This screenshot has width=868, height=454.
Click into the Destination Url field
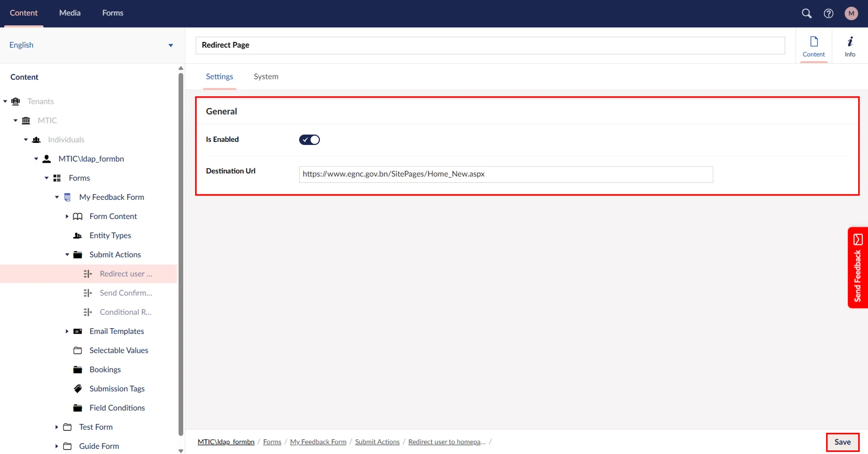[x=505, y=174]
